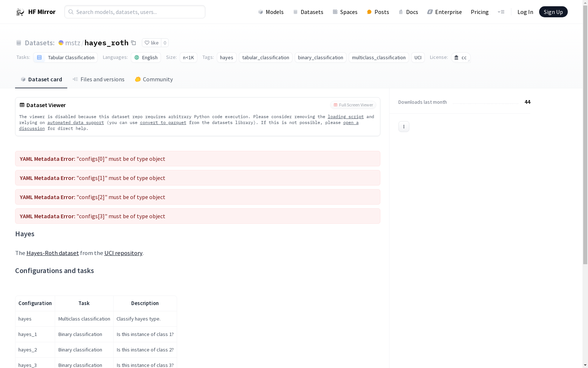Select the Tabular Classification task tag

click(x=65, y=58)
